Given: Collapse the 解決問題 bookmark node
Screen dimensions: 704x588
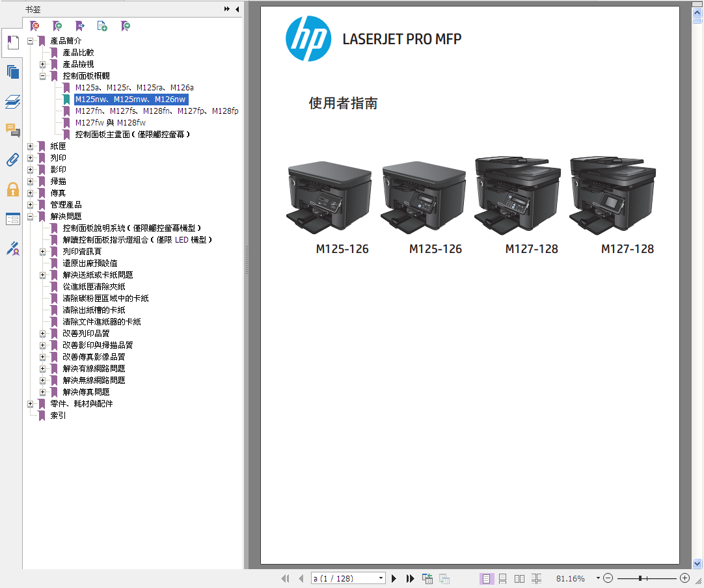Looking at the screenshot, I should 30,217.
